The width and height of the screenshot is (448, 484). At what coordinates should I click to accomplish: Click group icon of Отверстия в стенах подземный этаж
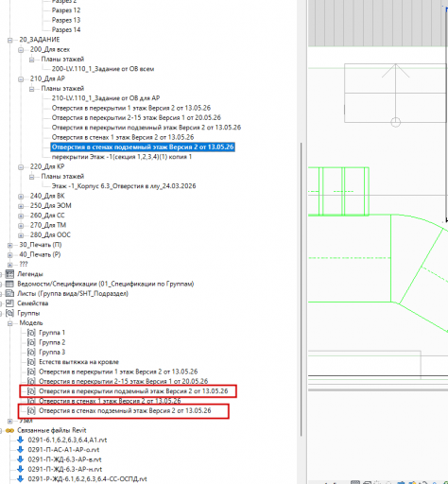point(31,411)
